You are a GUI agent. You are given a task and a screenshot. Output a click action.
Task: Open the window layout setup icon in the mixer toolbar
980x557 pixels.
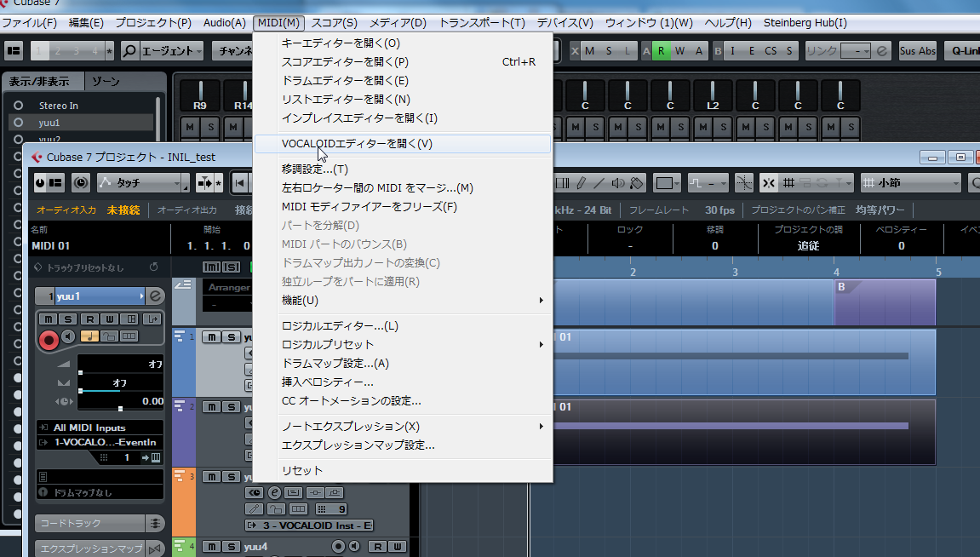coord(14,50)
